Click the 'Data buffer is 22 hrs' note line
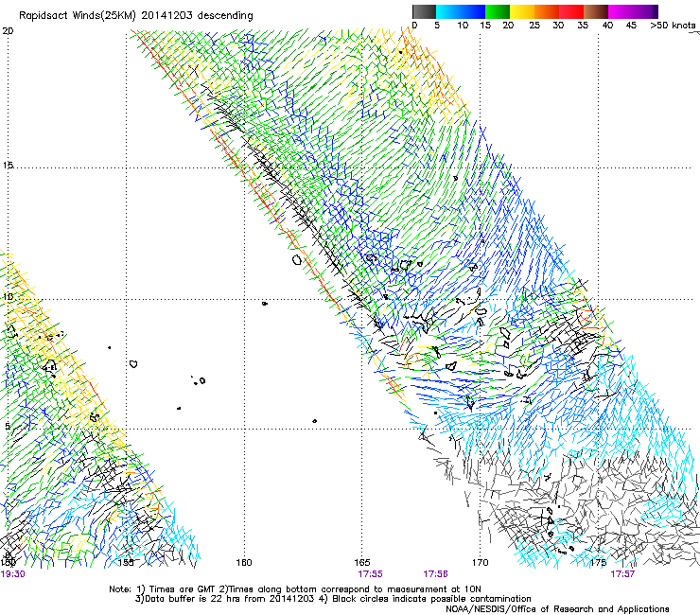Screen dimensions: 700x615 (x=333, y=599)
